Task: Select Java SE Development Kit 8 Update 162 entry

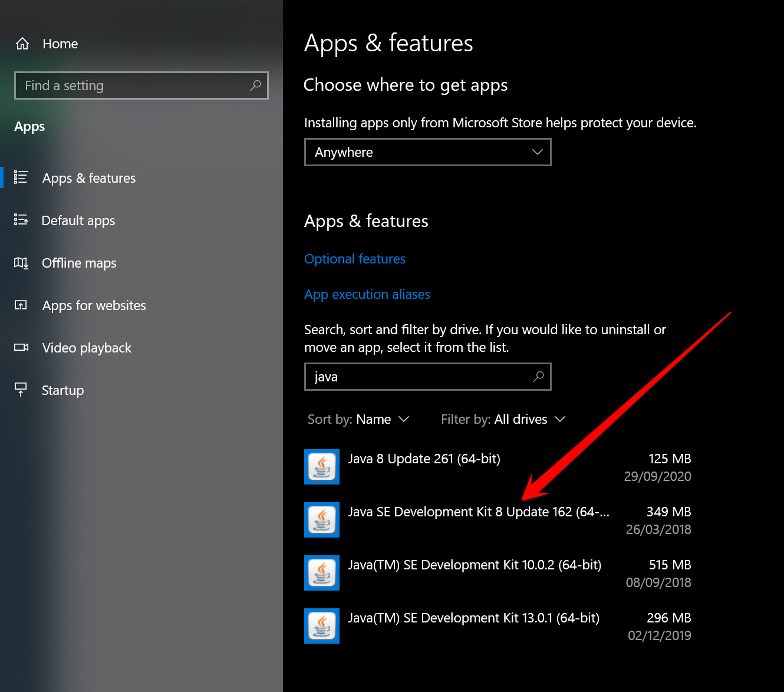Action: click(x=498, y=520)
